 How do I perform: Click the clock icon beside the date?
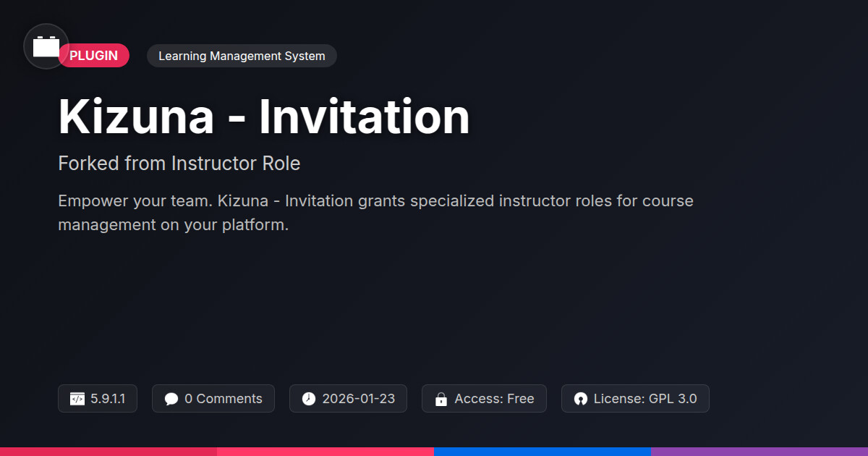(x=309, y=399)
